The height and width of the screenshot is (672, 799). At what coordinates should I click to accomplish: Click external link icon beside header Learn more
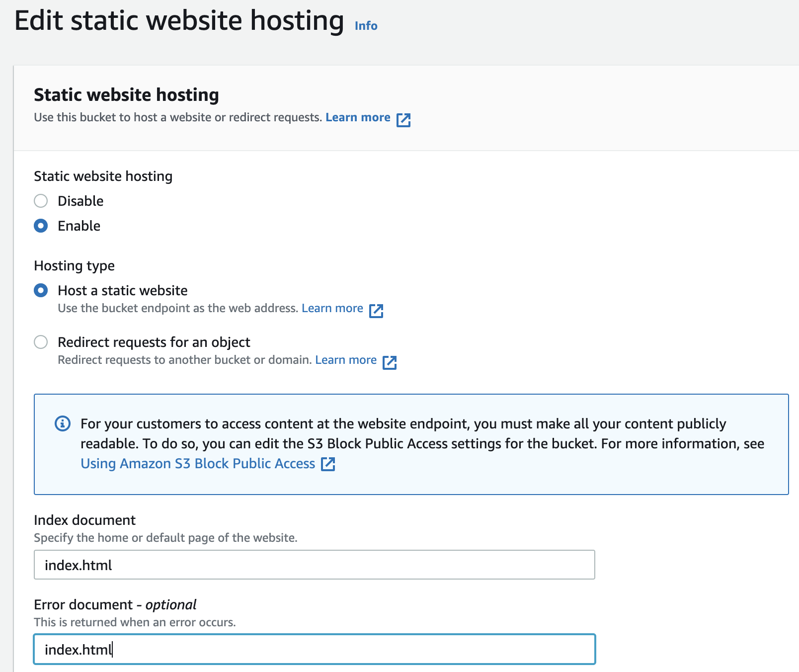pos(403,120)
